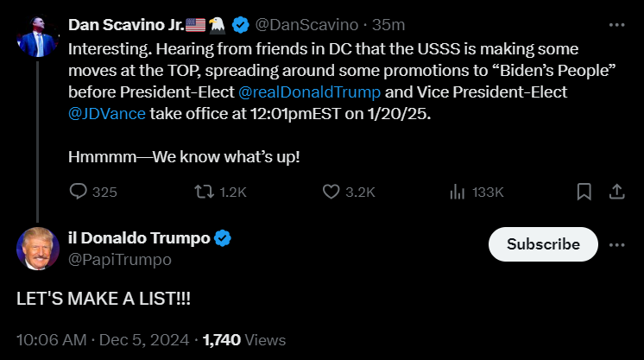The height and width of the screenshot is (360, 644).
Task: Open the @JDVance mention link
Action: pyautogui.click(x=107, y=112)
